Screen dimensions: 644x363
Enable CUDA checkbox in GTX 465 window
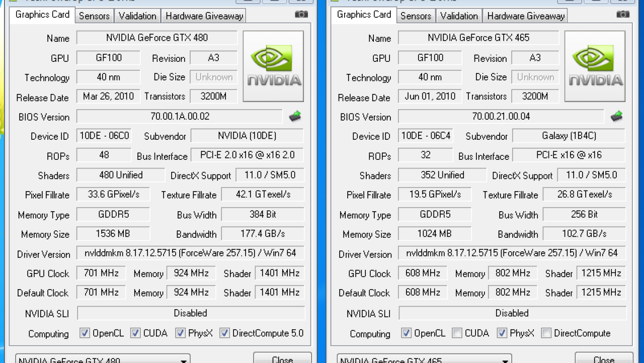[457, 333]
